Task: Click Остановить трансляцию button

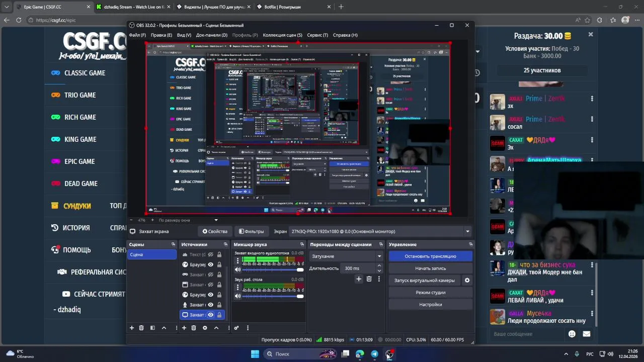Action: 430,256
